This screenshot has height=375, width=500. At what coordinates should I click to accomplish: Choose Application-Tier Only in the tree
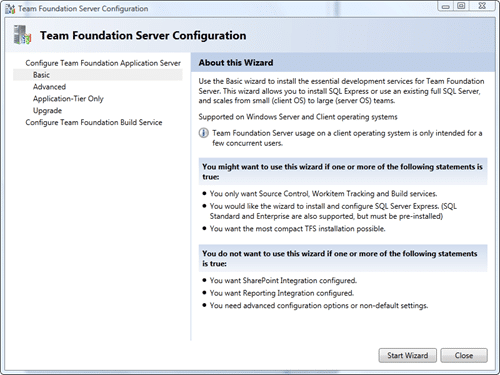point(68,99)
